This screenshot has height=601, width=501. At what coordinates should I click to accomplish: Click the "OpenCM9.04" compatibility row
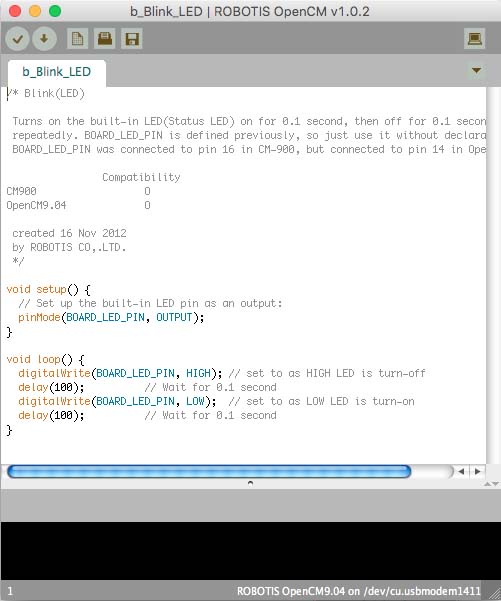[79, 205]
